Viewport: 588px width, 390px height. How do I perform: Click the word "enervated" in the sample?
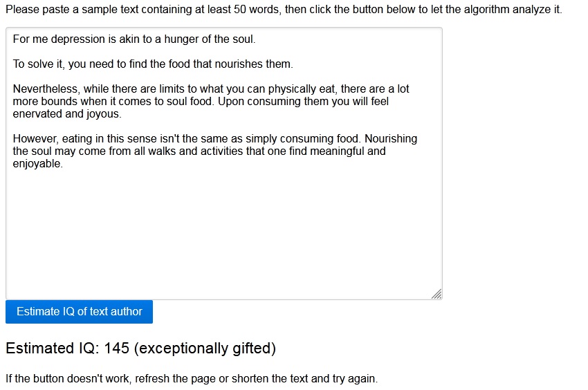[37, 114]
